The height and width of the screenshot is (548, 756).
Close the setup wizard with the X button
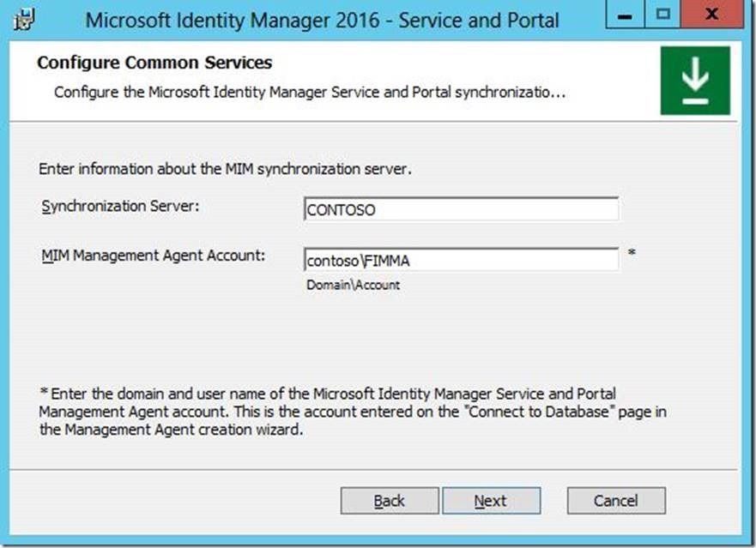click(711, 16)
